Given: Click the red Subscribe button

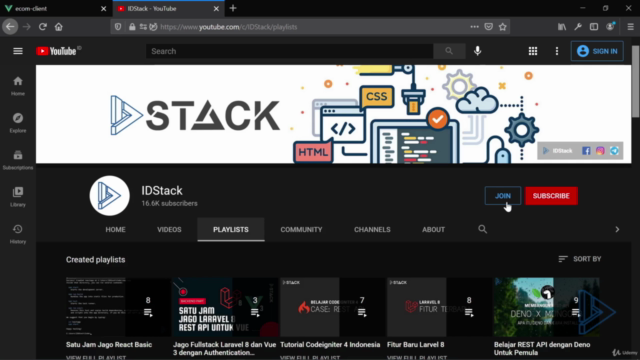Looking at the screenshot, I should tap(551, 196).
